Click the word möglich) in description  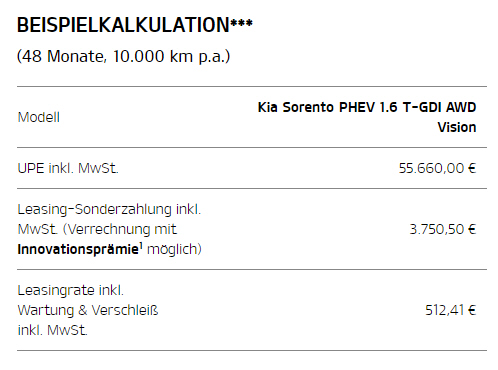174,249
